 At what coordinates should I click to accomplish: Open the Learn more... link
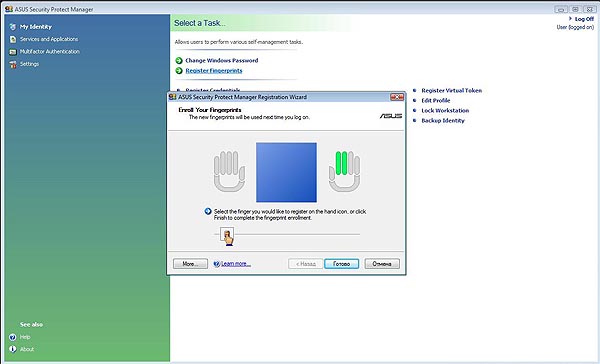[236, 264]
